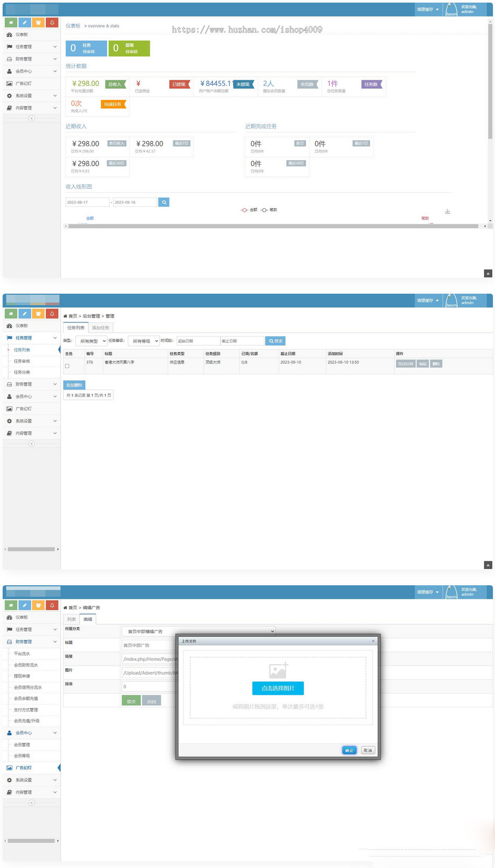Click the dashboard page vertical scrollbar

[490, 80]
